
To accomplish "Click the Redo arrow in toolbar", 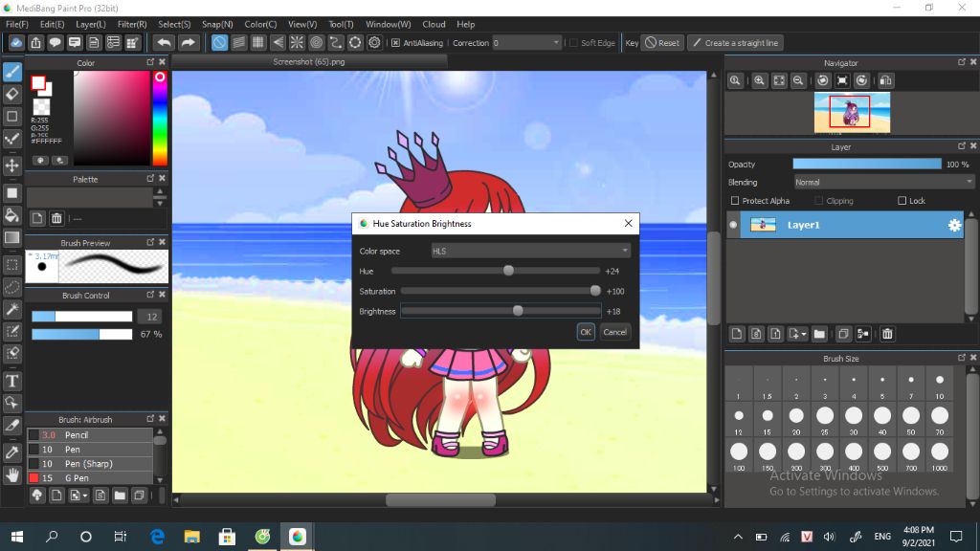I will point(188,42).
